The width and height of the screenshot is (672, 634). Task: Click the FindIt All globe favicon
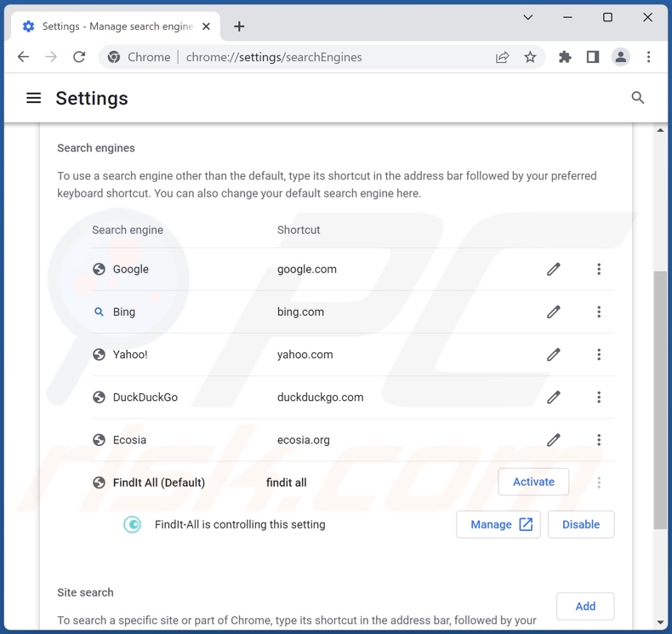[99, 483]
